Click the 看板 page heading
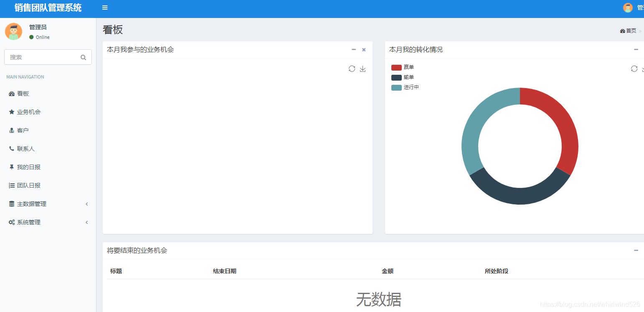The height and width of the screenshot is (312, 644). (x=113, y=30)
